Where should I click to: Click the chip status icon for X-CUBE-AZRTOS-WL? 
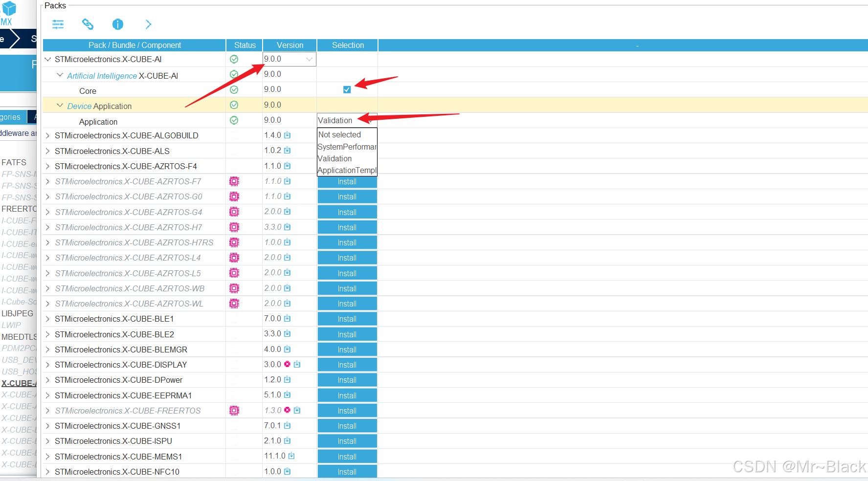pyautogui.click(x=234, y=304)
